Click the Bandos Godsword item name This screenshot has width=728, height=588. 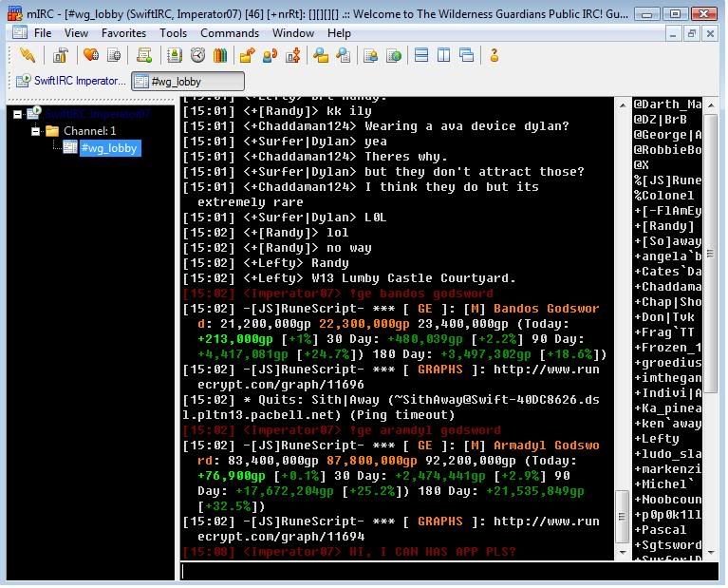546,309
